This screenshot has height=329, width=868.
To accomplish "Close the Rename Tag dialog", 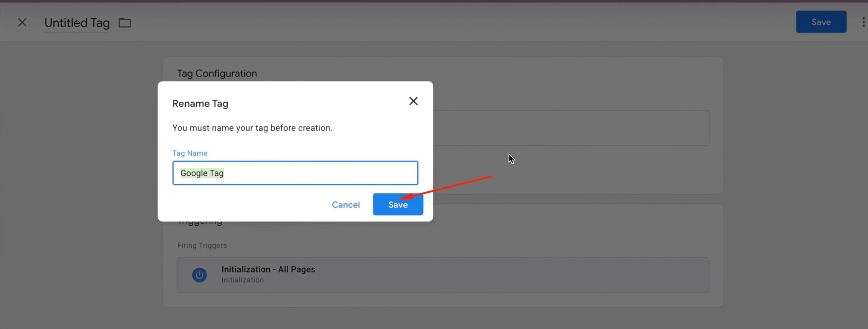I will click(x=413, y=101).
